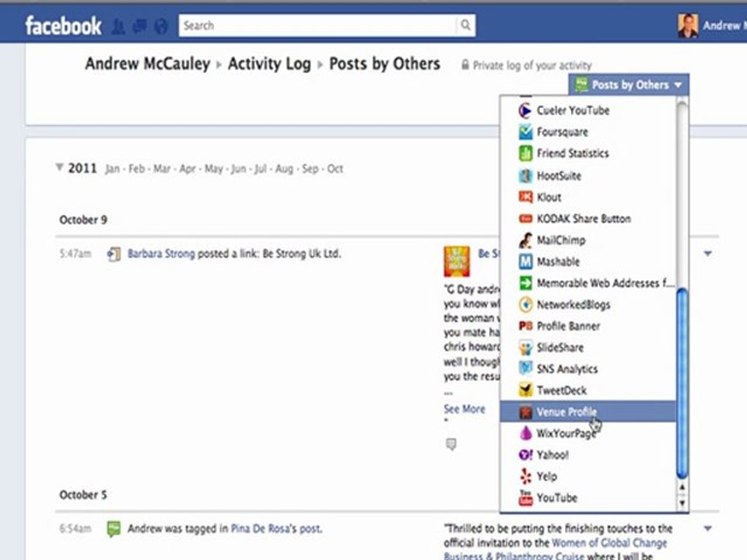Jump to Oct in 2011 timeline
The width and height of the screenshot is (747, 560).
click(335, 169)
